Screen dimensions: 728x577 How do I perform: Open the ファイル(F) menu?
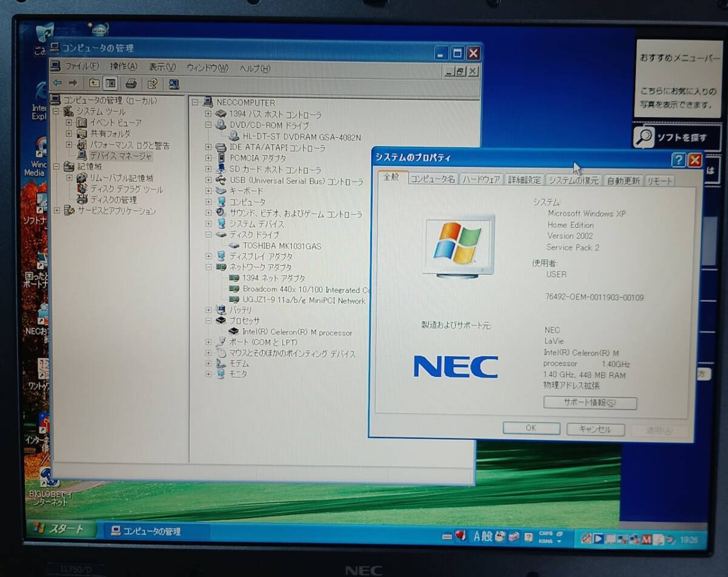coord(81,66)
